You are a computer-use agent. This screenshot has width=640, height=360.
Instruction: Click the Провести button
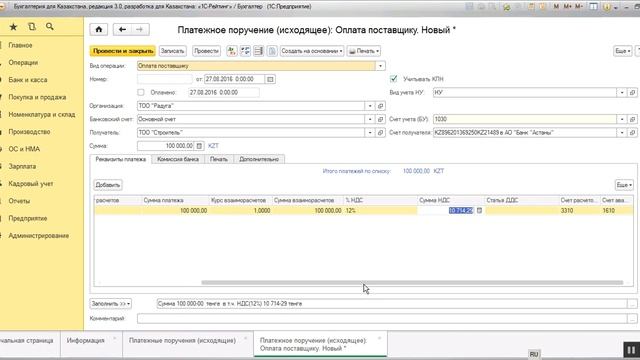pyautogui.click(x=206, y=51)
